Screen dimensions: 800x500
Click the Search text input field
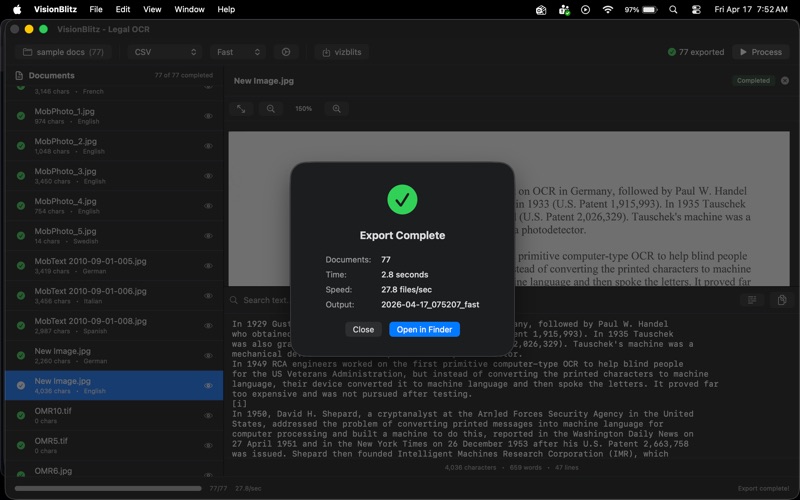coord(265,300)
